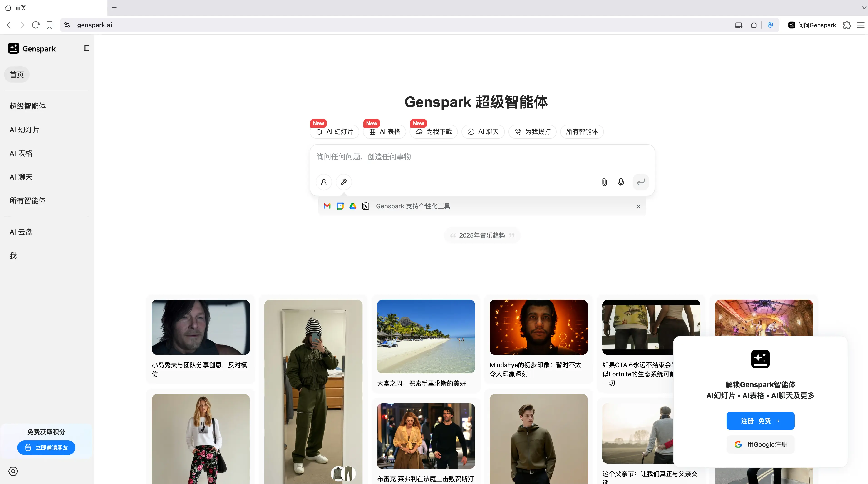Open AI 云盘 in sidebar
This screenshot has width=868, height=484.
click(x=21, y=232)
